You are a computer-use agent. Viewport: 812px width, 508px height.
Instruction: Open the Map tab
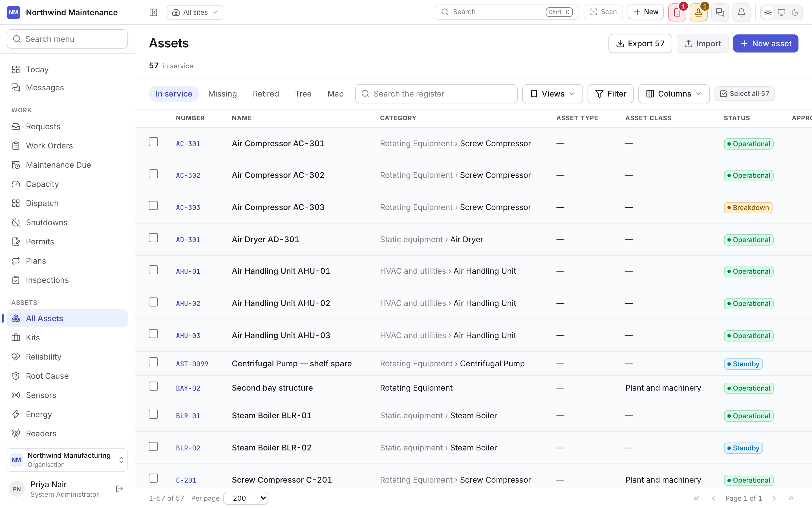[x=336, y=94]
